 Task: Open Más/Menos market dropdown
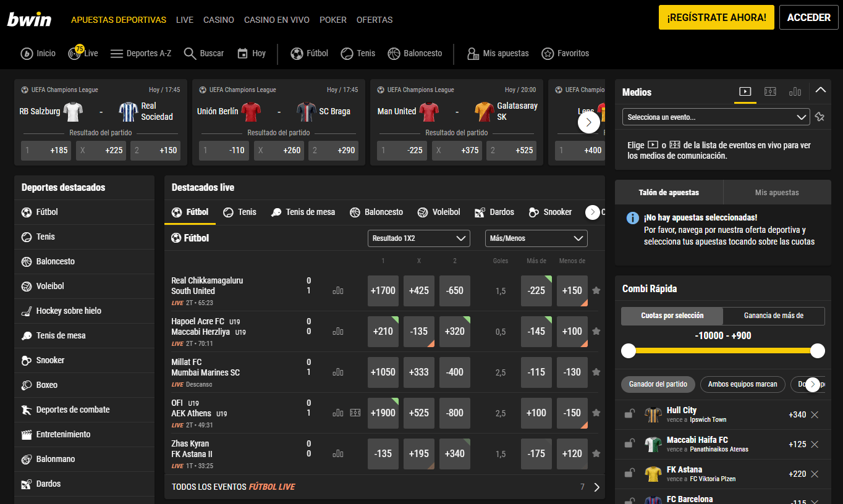pos(536,238)
